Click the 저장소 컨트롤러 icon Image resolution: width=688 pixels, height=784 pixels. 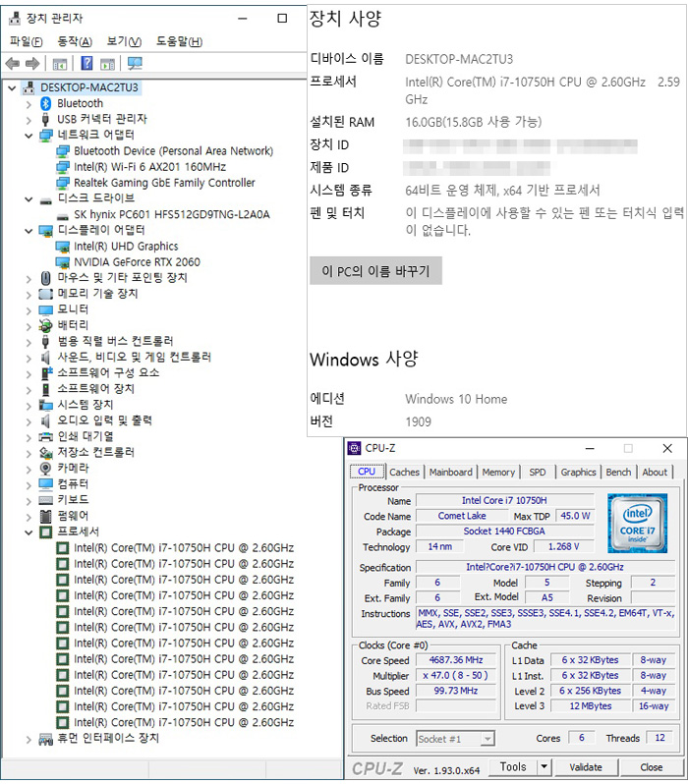coord(45,453)
